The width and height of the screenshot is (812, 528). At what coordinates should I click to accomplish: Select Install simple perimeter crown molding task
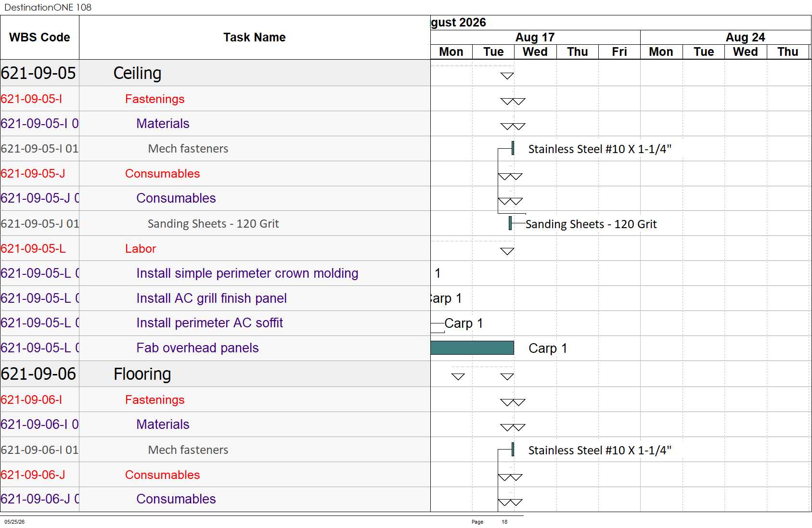click(x=247, y=273)
